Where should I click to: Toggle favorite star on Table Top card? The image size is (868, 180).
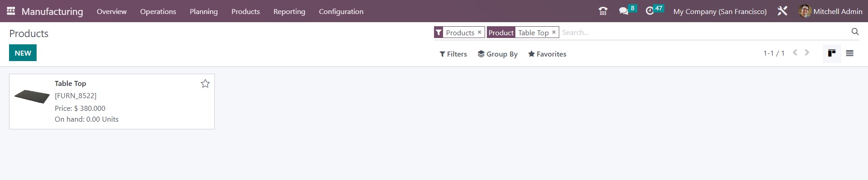point(205,84)
